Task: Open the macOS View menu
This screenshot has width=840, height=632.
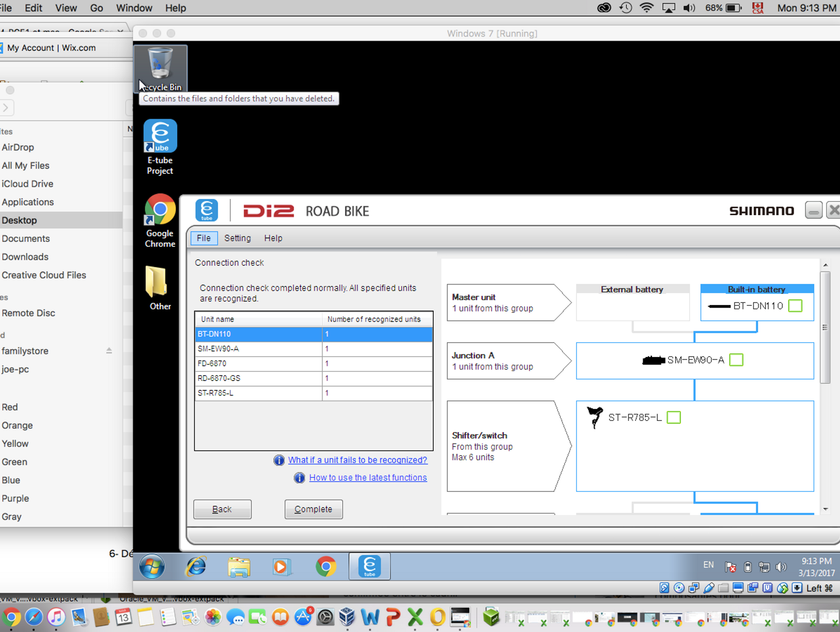Action: pyautogui.click(x=66, y=8)
